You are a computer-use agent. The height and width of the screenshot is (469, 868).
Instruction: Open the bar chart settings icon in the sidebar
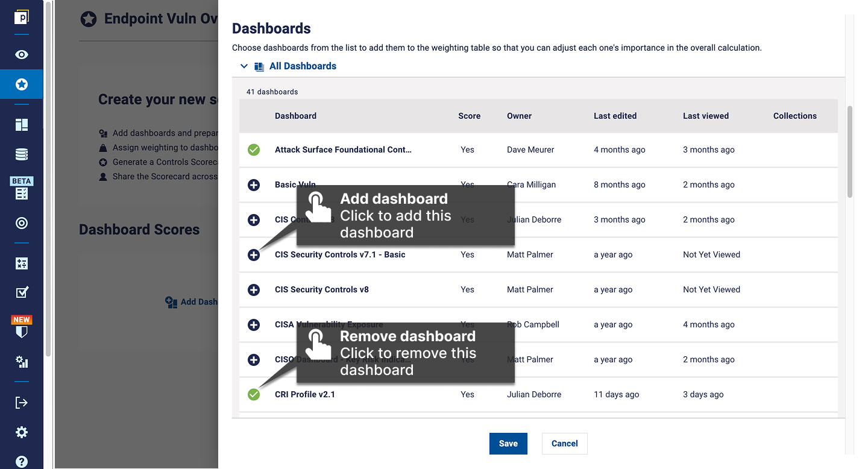point(22,362)
